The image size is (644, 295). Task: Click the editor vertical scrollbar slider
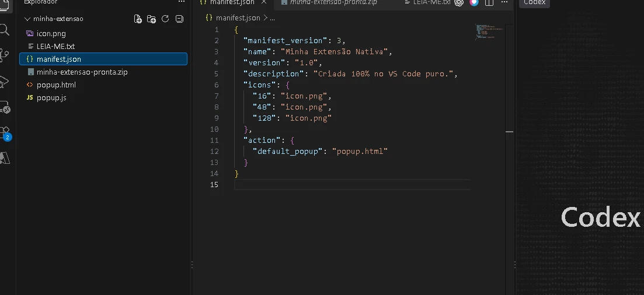coord(509,132)
